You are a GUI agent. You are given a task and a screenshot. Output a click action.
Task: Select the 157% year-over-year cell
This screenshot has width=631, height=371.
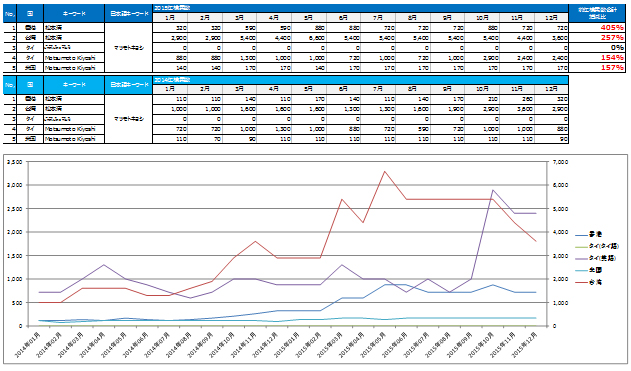597,68
